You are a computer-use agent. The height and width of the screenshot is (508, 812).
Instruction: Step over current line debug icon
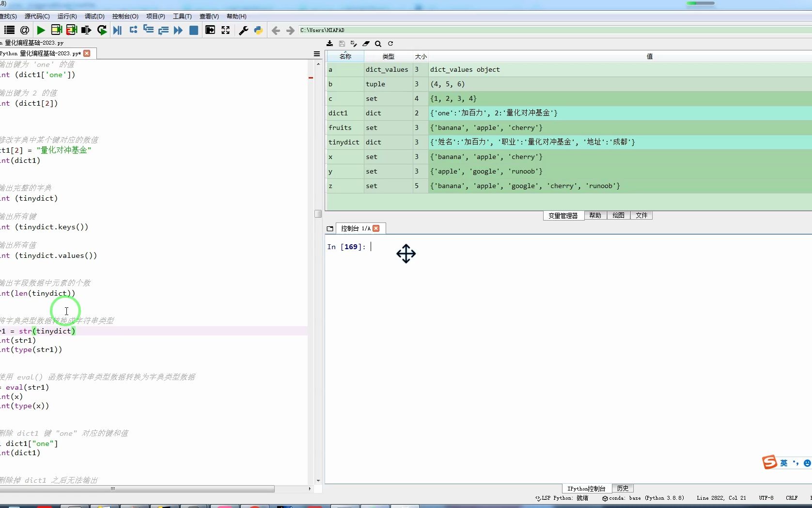click(x=133, y=30)
